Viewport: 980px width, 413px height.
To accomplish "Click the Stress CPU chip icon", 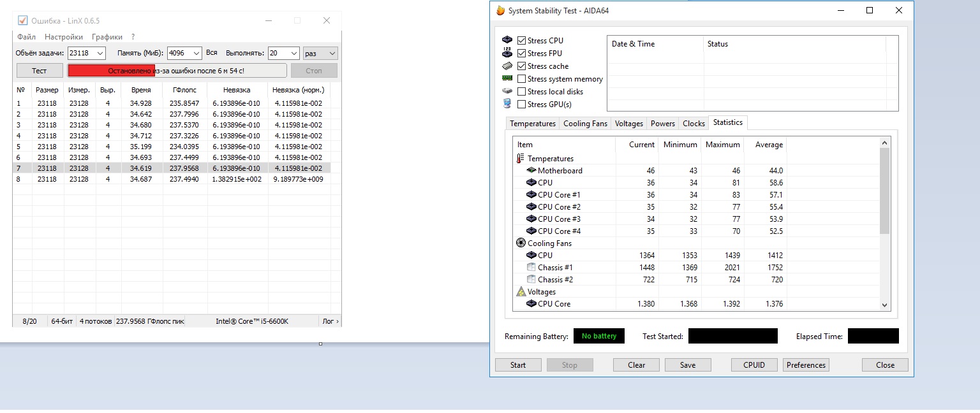I will point(507,40).
